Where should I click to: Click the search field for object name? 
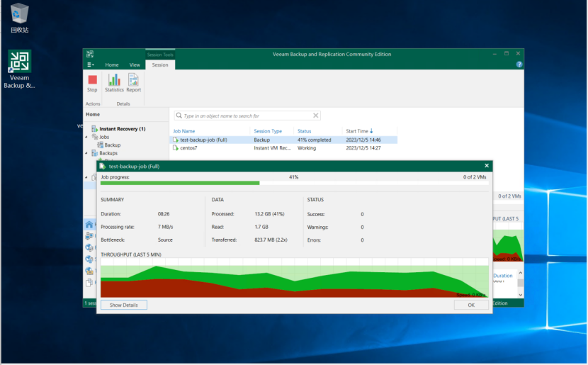click(247, 116)
